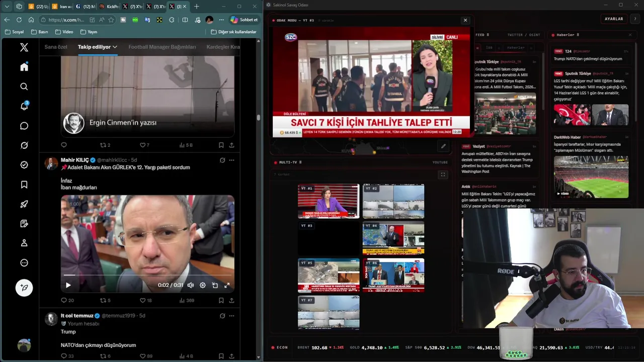
Task: Open Grok actions on Mahir KILIÇ's post
Action: [222, 160]
